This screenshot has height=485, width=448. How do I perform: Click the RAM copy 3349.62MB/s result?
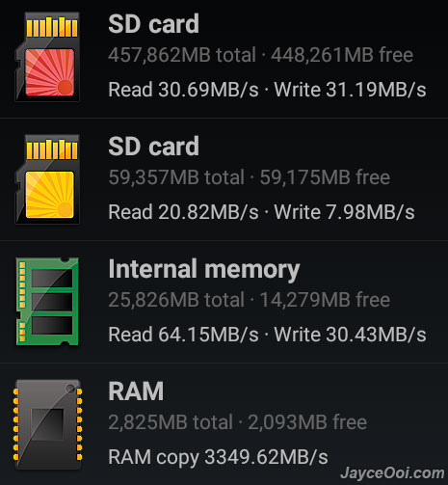point(218,457)
